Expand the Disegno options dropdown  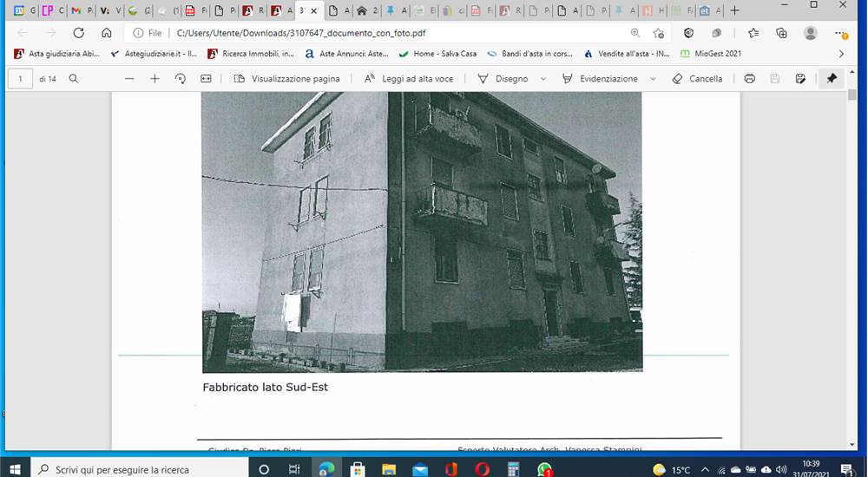tap(543, 79)
